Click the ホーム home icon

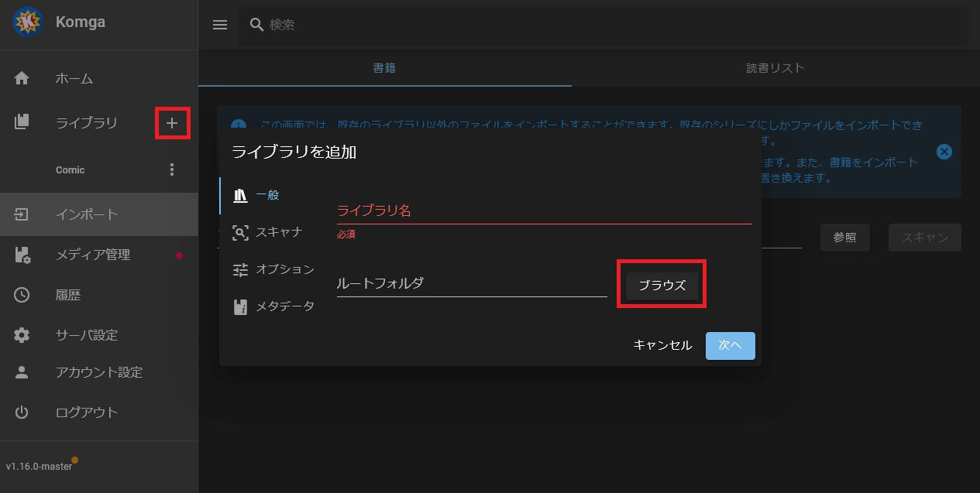click(x=22, y=78)
